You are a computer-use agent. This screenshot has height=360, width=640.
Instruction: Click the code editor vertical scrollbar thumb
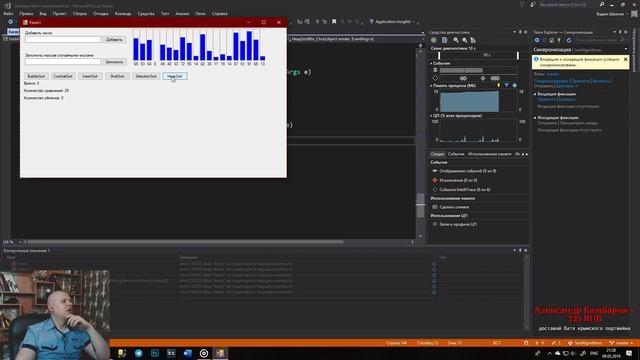420,204
